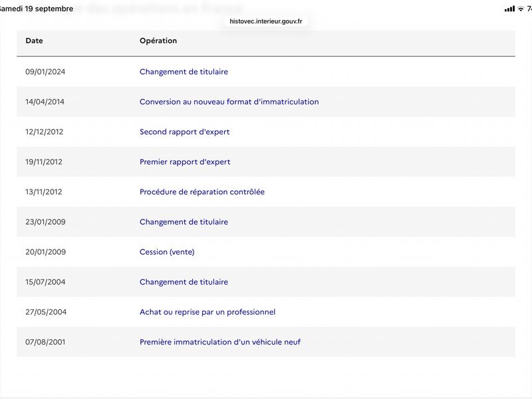The height and width of the screenshot is (399, 532).
Task: Open the Cession (vente) operation
Action: (x=167, y=252)
